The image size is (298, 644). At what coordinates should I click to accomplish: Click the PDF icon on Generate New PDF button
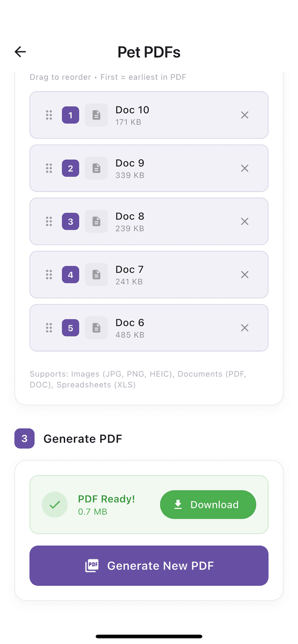coord(92,565)
